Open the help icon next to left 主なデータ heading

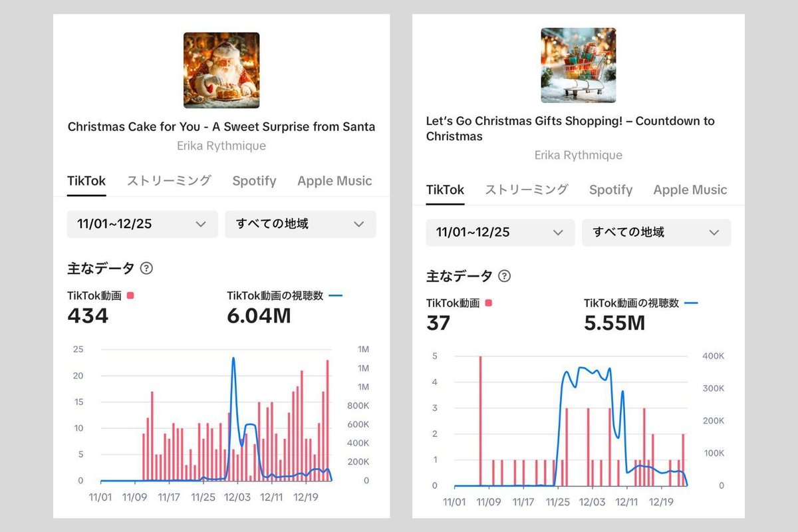[147, 268]
